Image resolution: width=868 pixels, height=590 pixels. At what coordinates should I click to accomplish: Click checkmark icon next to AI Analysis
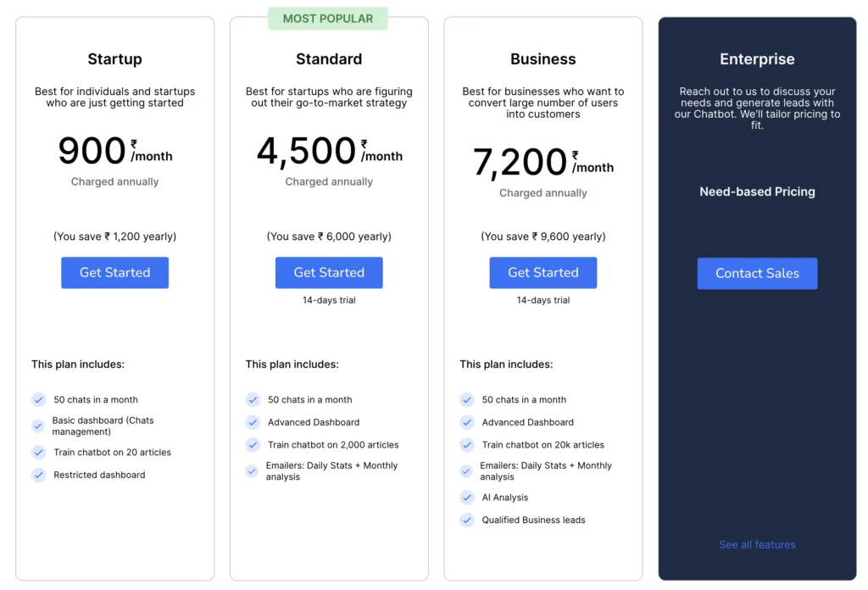coord(467,498)
